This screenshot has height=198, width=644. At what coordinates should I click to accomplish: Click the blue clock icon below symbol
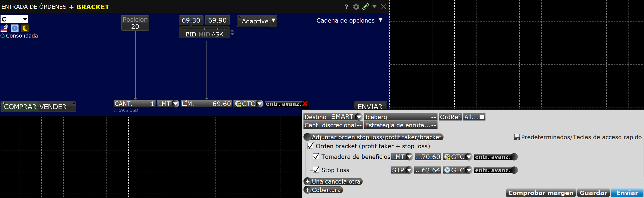click(15, 28)
